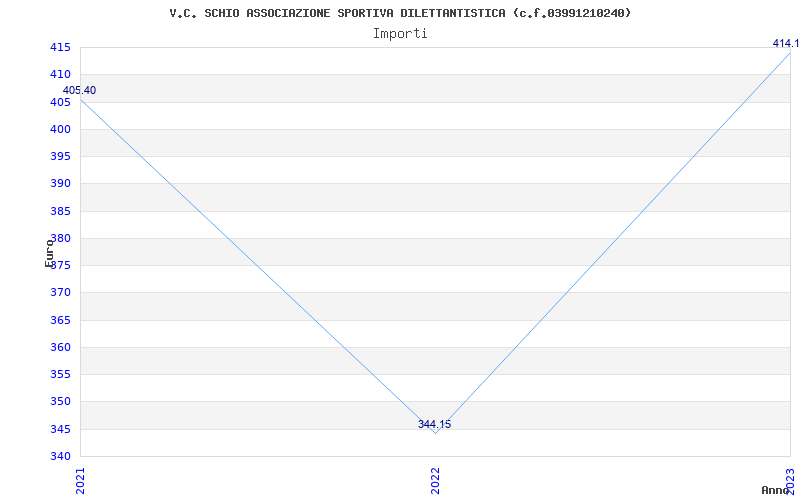Image resolution: width=800 pixels, height=500 pixels.
Task: Click the 405.40 data label
Action: pos(79,90)
